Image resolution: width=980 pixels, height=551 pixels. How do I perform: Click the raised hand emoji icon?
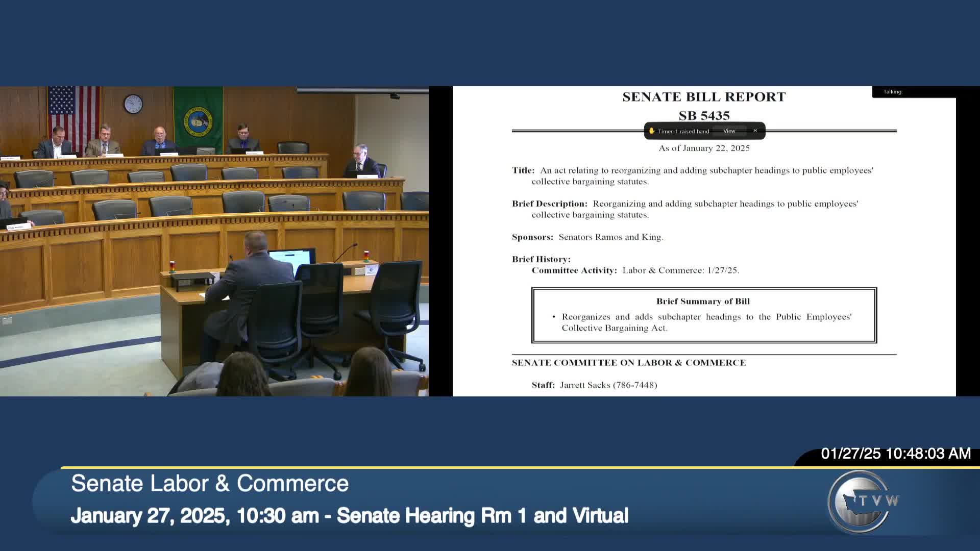click(x=652, y=131)
